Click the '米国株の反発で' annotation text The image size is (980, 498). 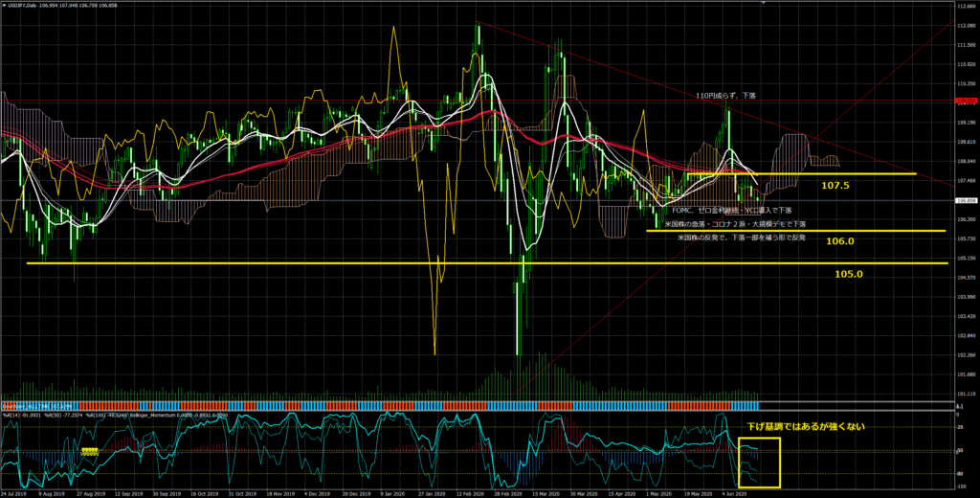coord(741,236)
